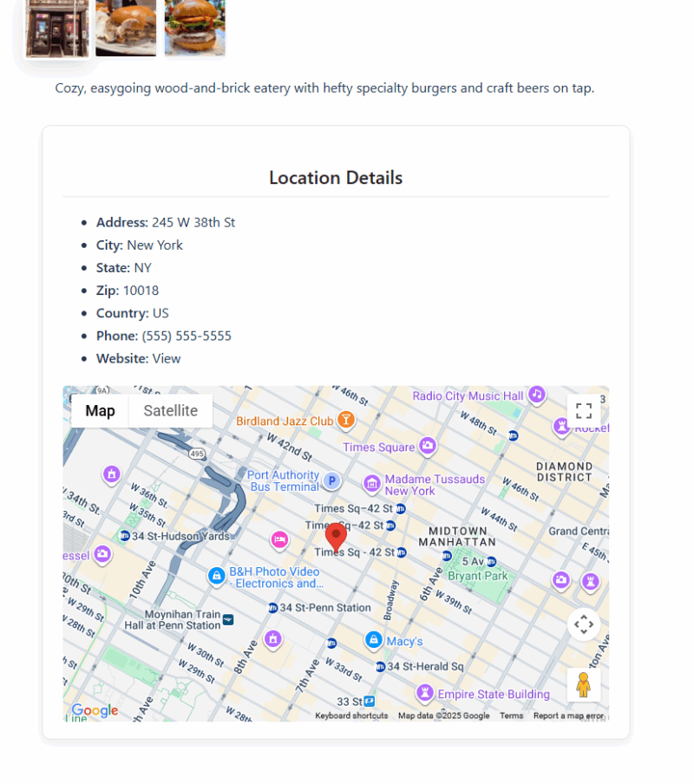
Task: Open Keyboard shortcuts on the map
Action: (351, 715)
